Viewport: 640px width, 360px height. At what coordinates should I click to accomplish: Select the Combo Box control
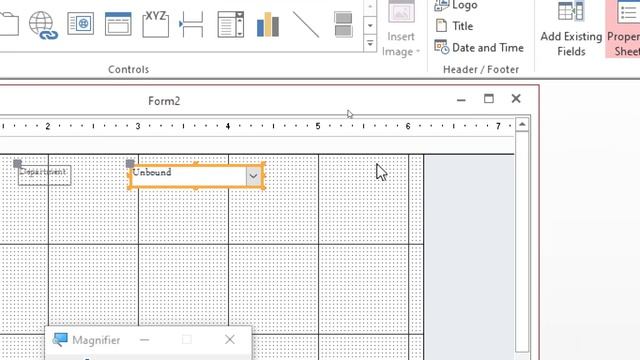coord(231,24)
